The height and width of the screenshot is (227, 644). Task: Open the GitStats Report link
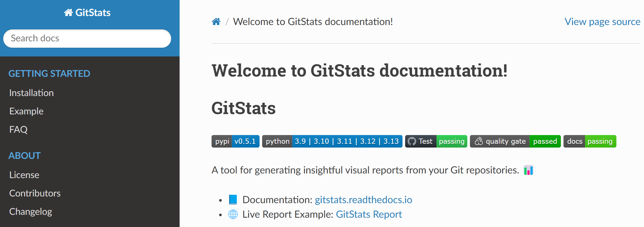pos(369,214)
